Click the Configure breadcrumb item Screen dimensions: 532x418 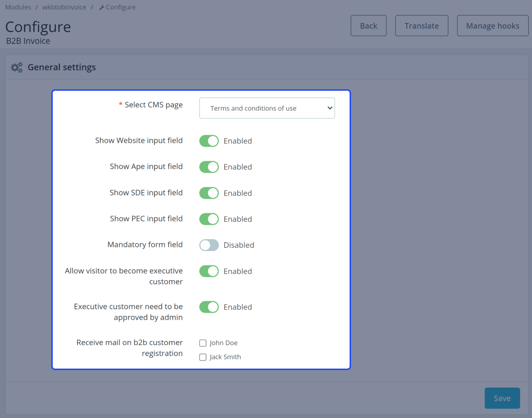point(117,7)
